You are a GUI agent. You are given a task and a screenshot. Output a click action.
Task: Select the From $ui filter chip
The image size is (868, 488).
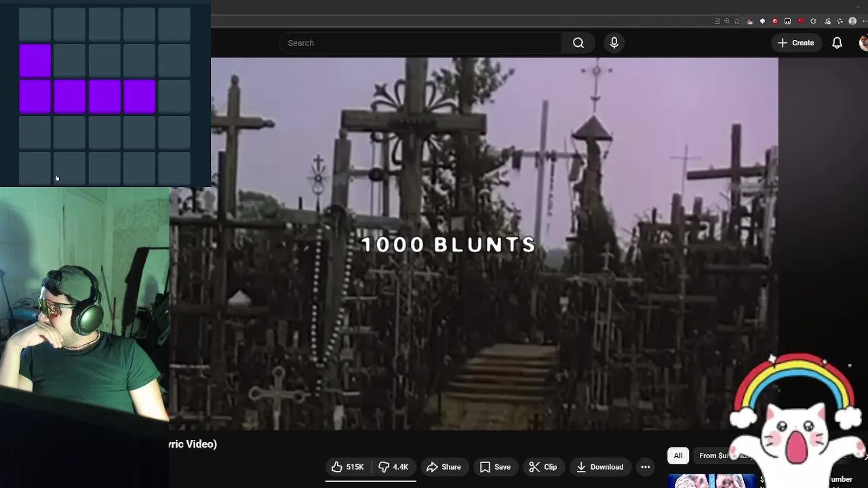(723, 455)
